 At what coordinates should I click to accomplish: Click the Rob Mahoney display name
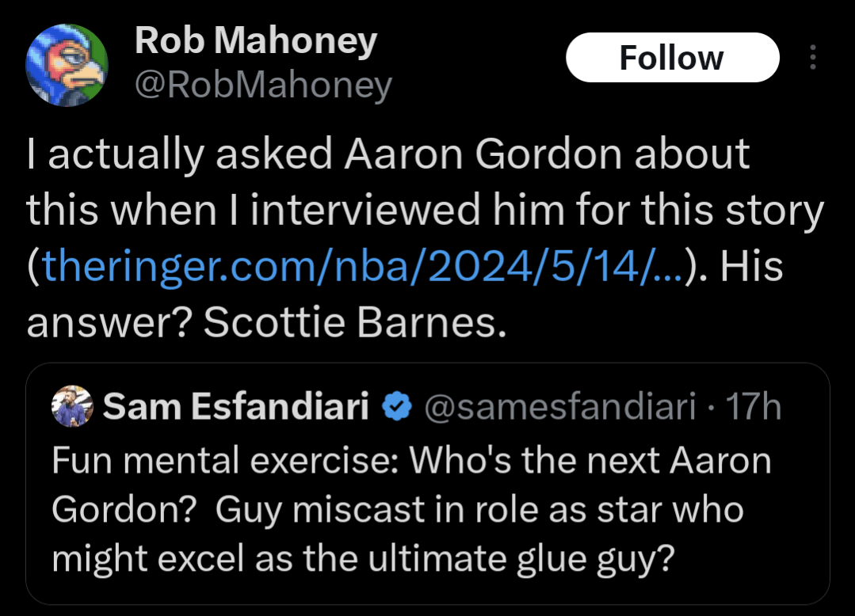click(x=255, y=40)
